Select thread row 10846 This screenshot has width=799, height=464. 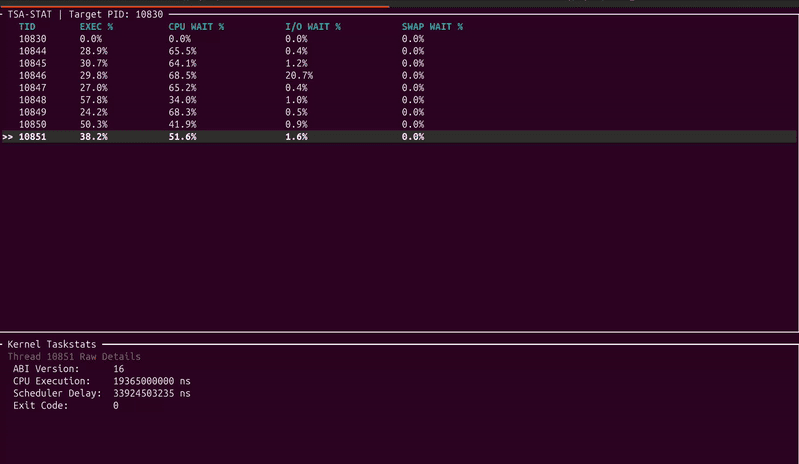coord(398,75)
